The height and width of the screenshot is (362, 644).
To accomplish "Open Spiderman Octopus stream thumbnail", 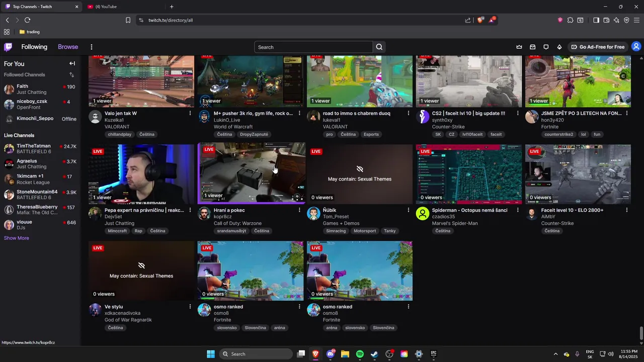I will [469, 174].
